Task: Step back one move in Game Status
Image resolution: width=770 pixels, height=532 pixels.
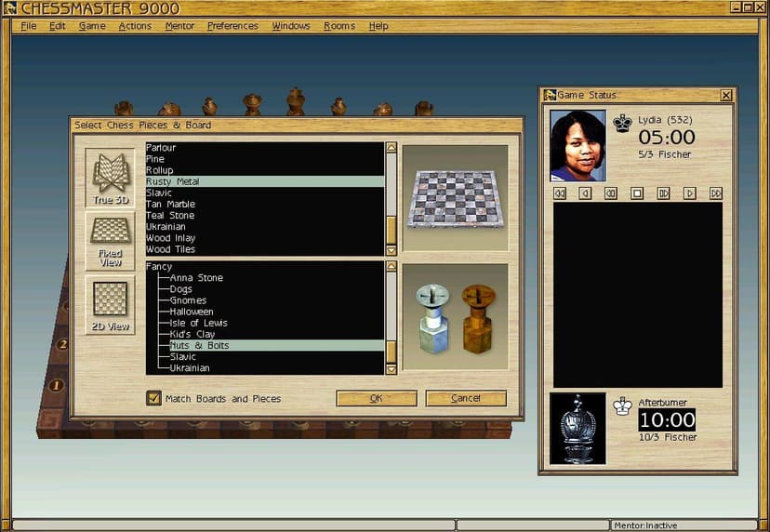Action: 585,193
